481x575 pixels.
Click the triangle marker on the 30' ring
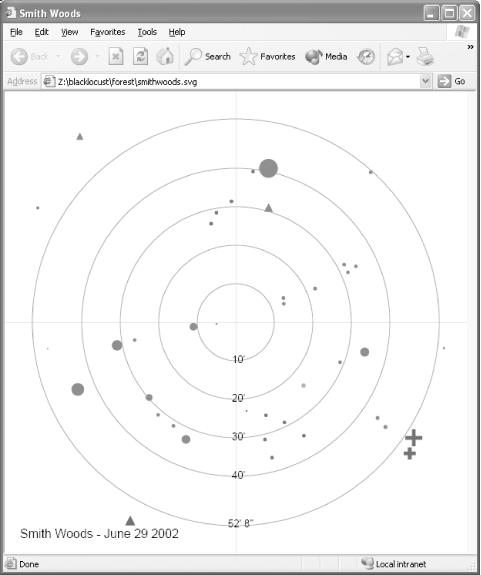click(x=268, y=208)
